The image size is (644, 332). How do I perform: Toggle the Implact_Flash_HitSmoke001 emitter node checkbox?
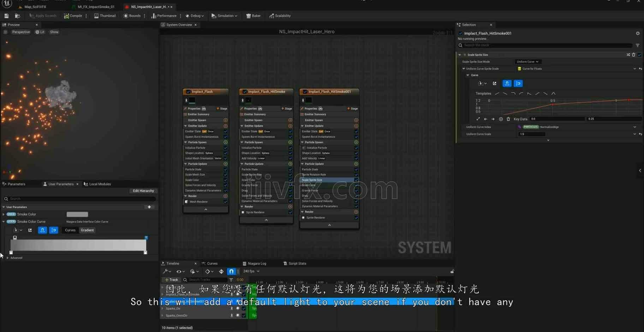[305, 91]
